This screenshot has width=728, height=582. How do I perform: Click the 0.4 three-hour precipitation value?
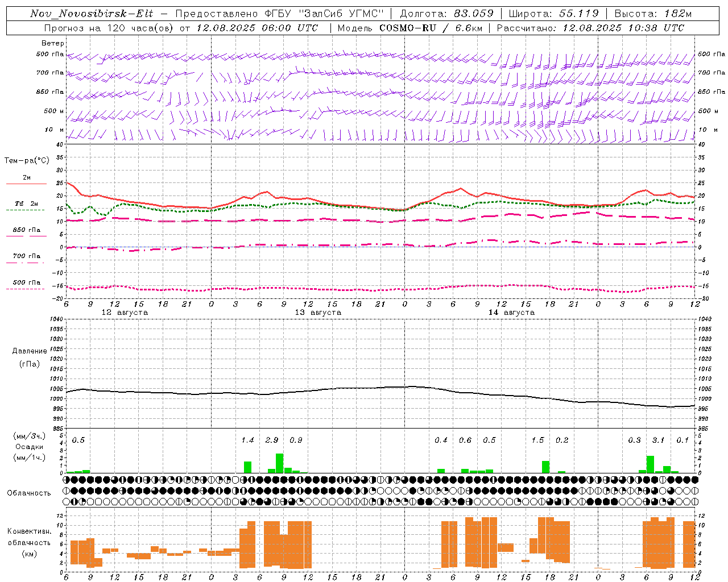[441, 440]
